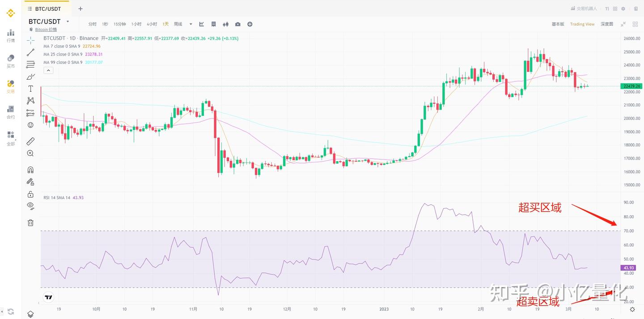Open the object tree layers icon

coord(30,314)
